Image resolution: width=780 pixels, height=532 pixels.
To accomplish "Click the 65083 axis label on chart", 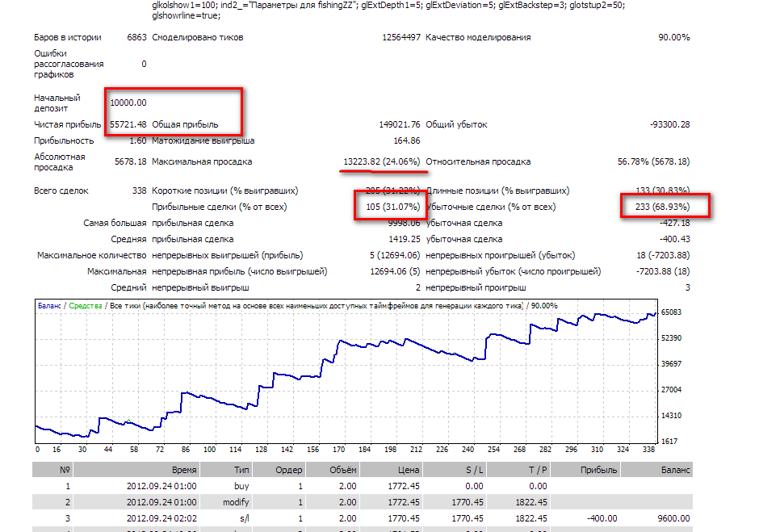I will point(671,312).
